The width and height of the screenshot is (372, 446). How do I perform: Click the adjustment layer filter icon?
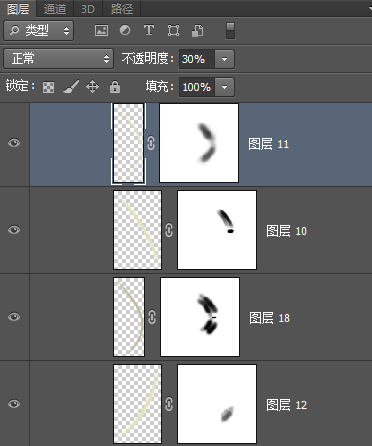(x=125, y=31)
